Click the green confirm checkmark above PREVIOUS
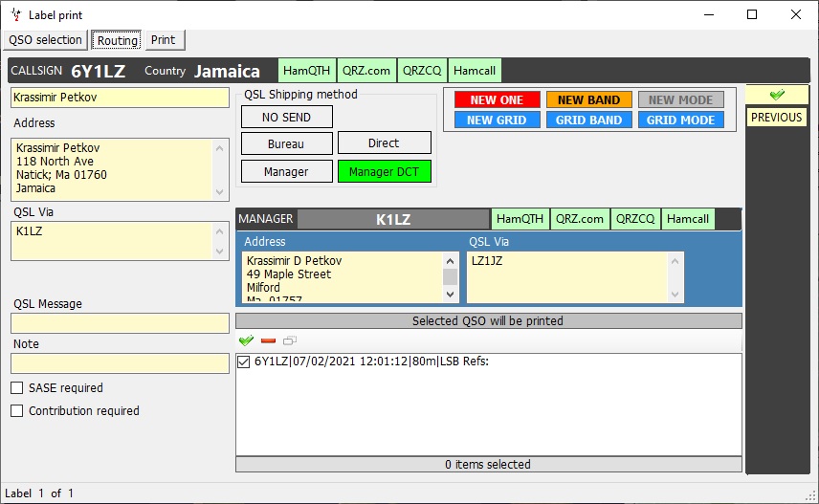Image resolution: width=819 pixels, height=504 pixels. tap(777, 95)
